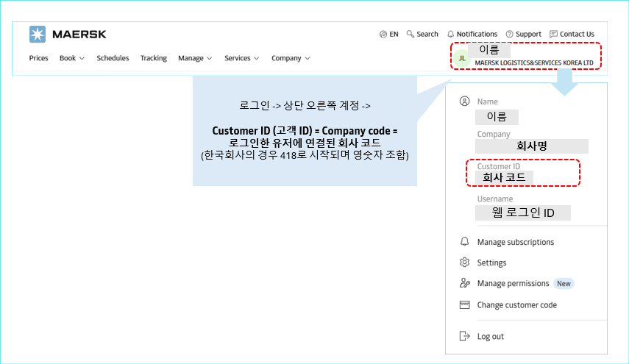Click the Maersk star logo
The width and height of the screenshot is (629, 364).
38,34
